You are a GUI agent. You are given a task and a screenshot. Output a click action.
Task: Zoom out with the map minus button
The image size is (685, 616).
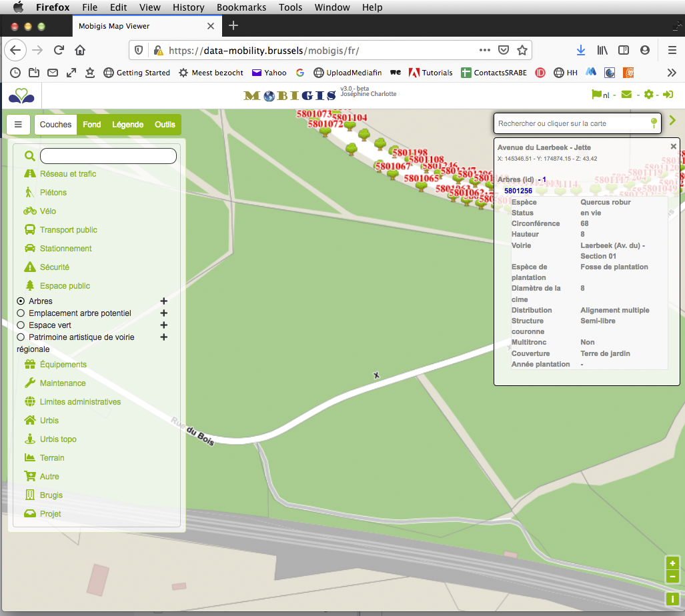pyautogui.click(x=672, y=577)
